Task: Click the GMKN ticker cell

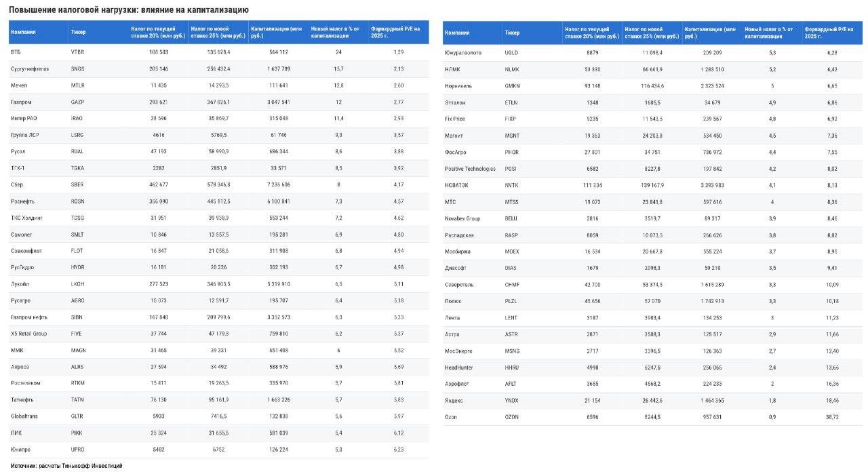Action: tap(513, 86)
